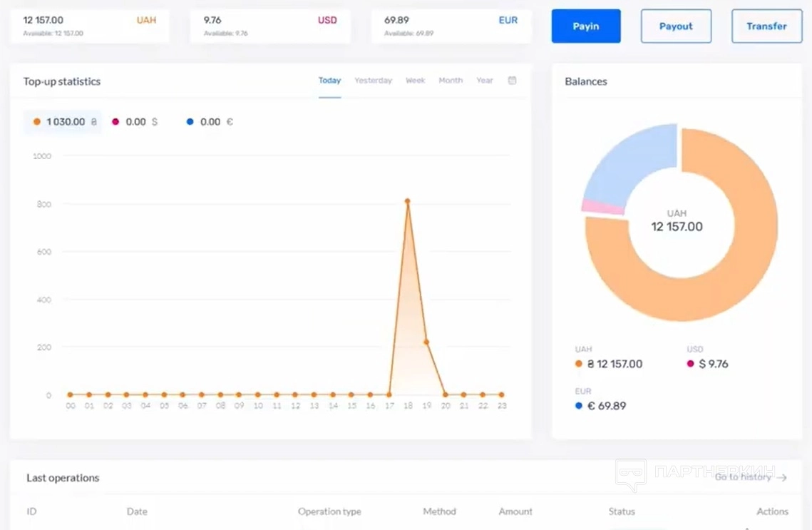Toggle the 0.00 dollar series legend
This screenshot has width=812, height=530.
point(135,122)
